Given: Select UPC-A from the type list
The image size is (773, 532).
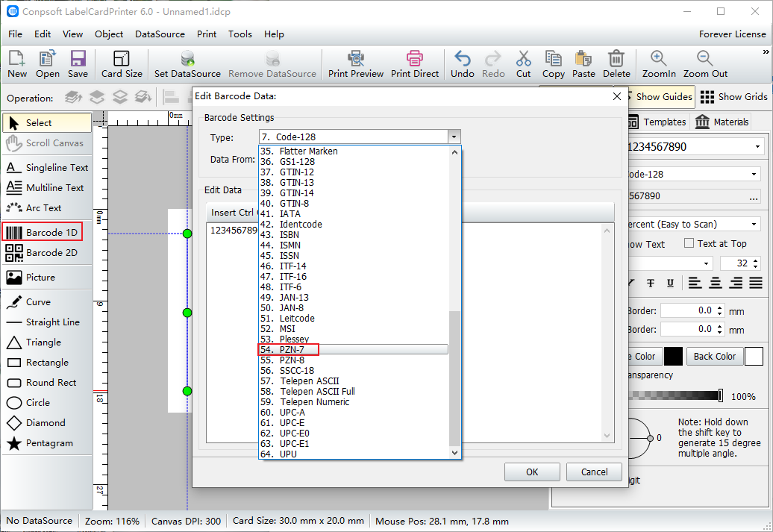Looking at the screenshot, I should coord(354,412).
